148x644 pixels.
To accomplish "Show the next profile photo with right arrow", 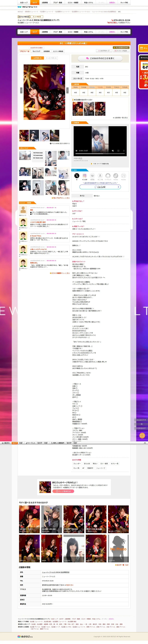I will click(67, 90).
